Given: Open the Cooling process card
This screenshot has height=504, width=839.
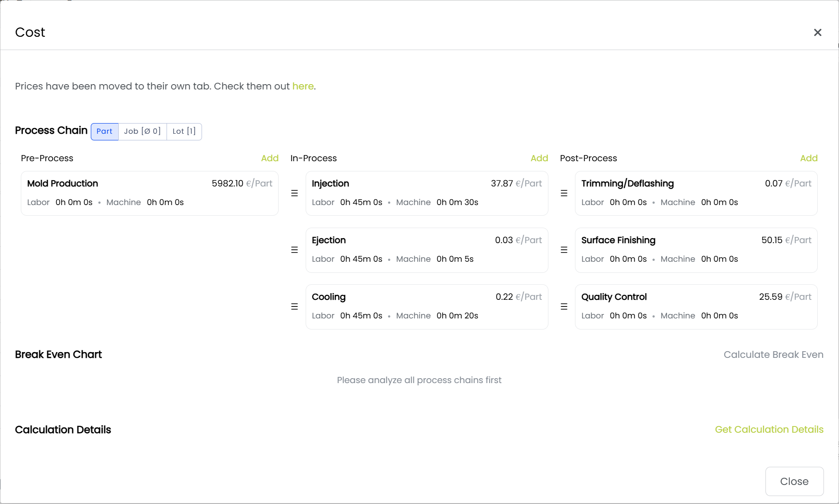Looking at the screenshot, I should pos(427,306).
